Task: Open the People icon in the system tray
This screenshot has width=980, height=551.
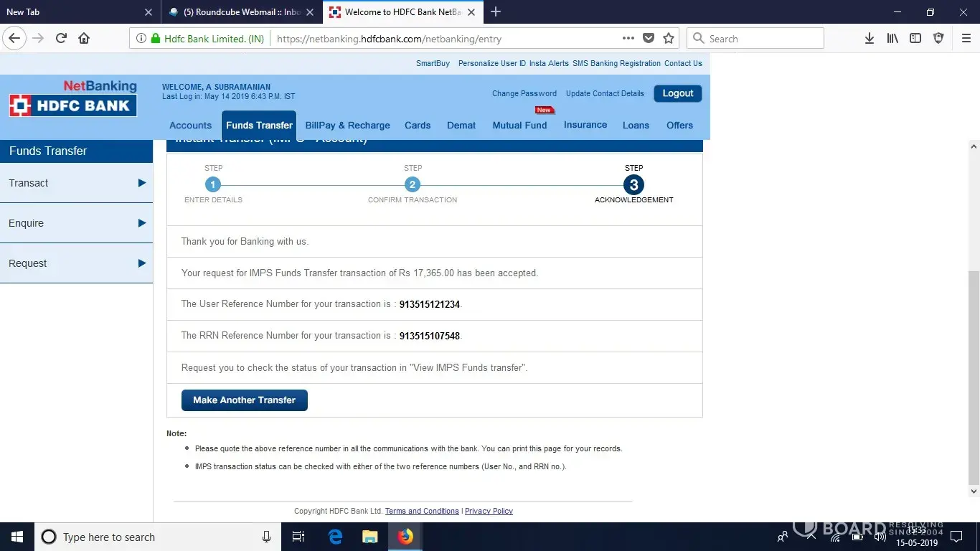Action: (783, 537)
